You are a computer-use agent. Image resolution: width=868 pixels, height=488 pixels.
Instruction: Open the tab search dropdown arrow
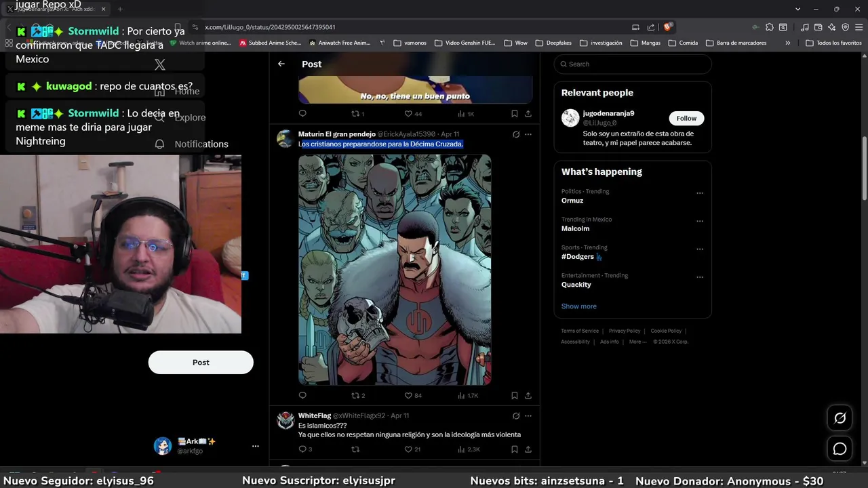(x=797, y=9)
